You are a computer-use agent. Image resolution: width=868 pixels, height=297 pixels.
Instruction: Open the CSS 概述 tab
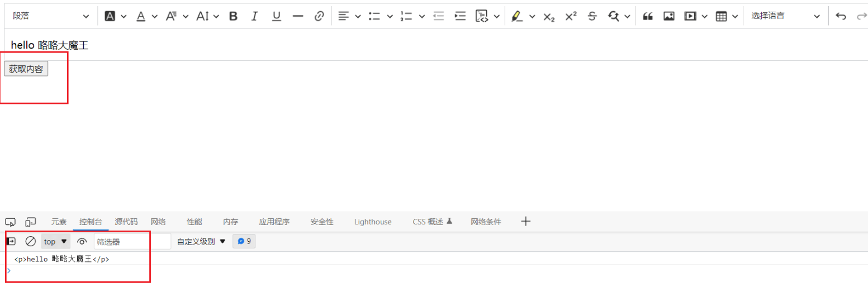[432, 222]
